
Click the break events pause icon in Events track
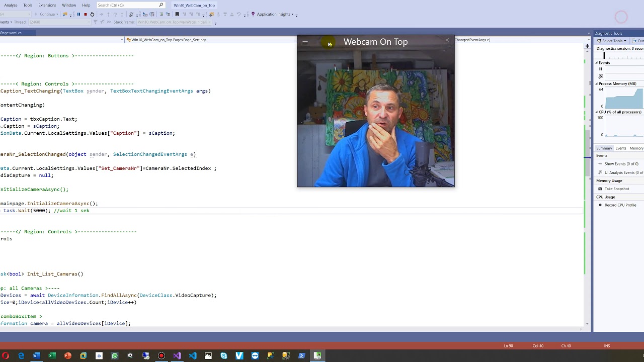600,69
